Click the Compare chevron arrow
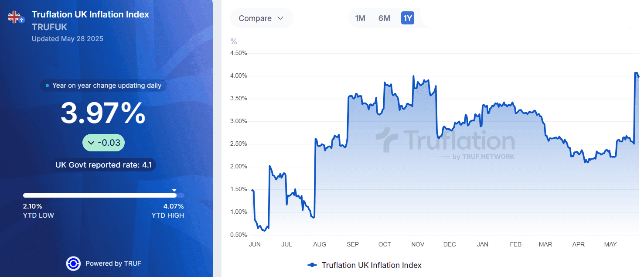The width and height of the screenshot is (644, 277). 280,18
